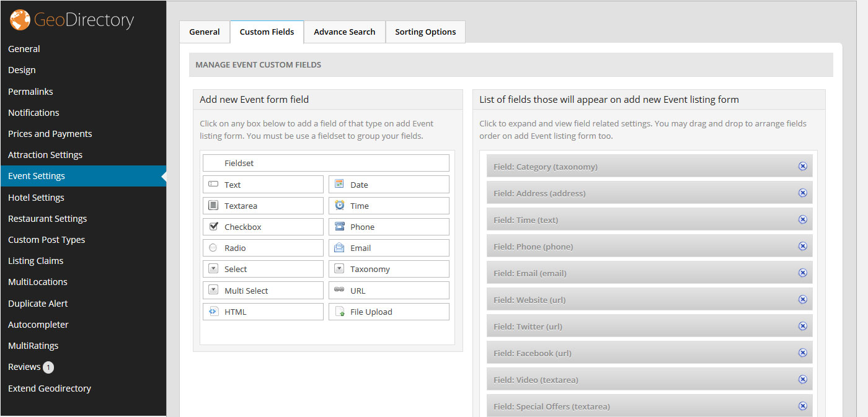Add a Radio field type

point(263,248)
